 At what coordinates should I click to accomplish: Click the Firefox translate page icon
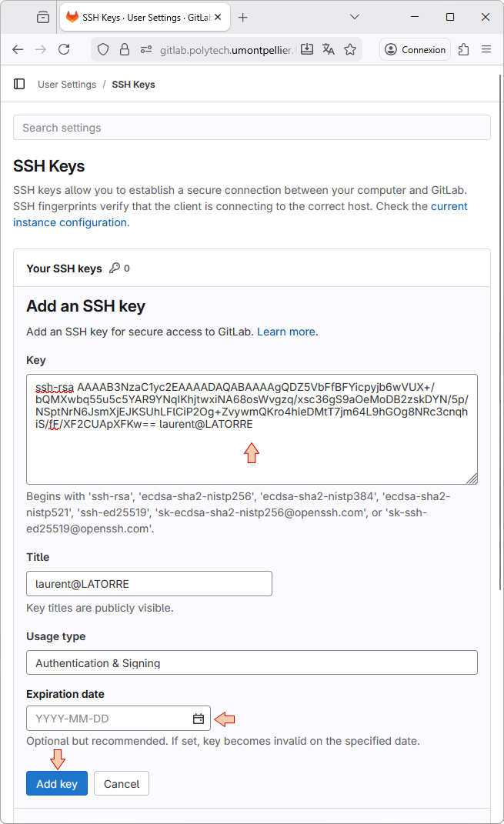pos(329,49)
